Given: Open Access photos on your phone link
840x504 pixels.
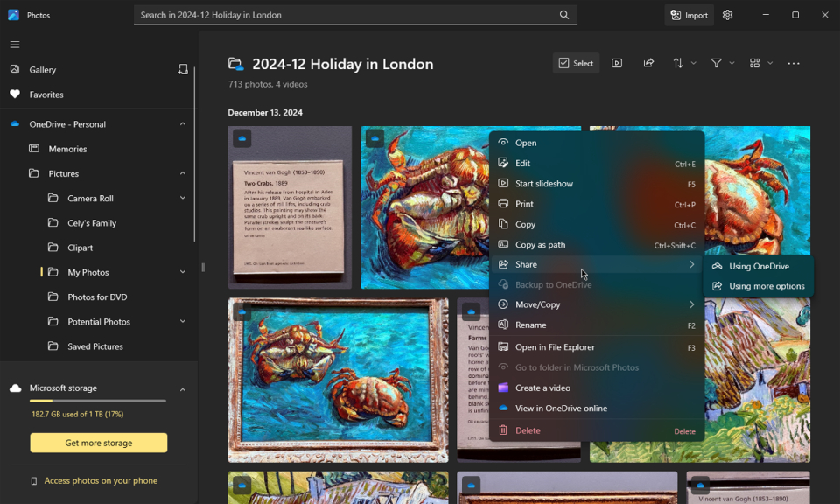Looking at the screenshot, I should 101,480.
